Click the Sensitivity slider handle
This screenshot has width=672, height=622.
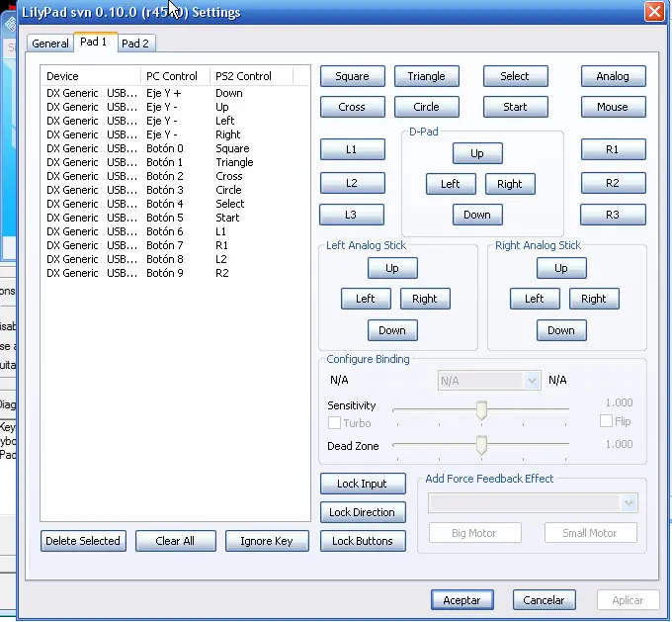tap(481, 410)
